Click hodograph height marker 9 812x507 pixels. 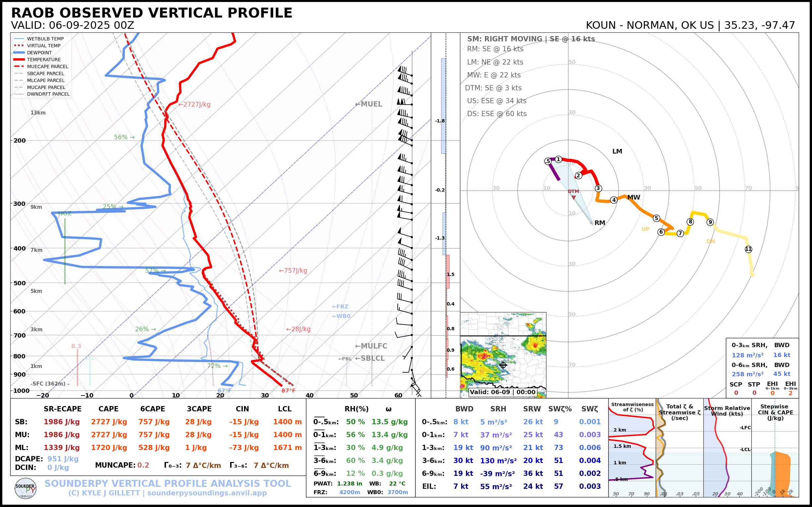710,222
